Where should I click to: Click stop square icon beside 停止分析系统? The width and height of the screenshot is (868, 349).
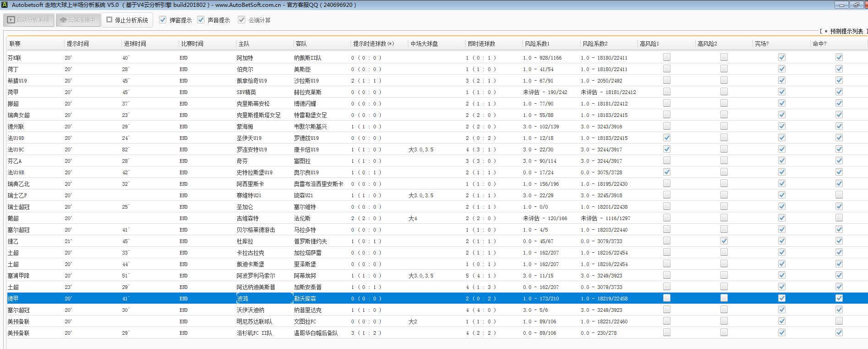click(x=110, y=20)
